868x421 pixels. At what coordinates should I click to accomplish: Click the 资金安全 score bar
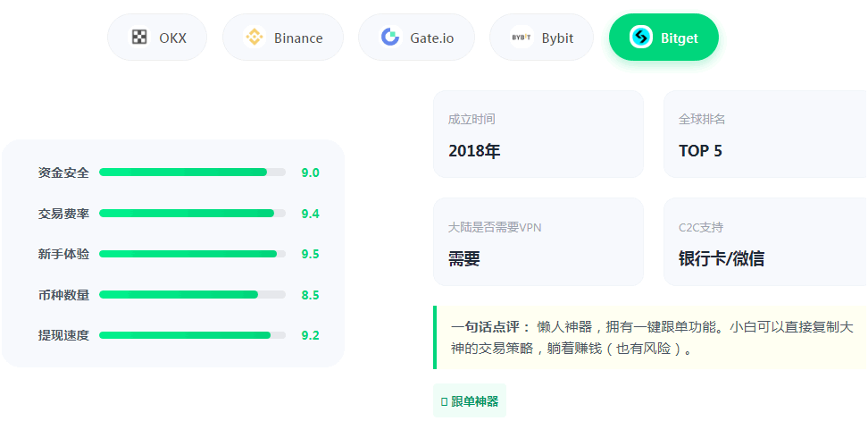192,173
